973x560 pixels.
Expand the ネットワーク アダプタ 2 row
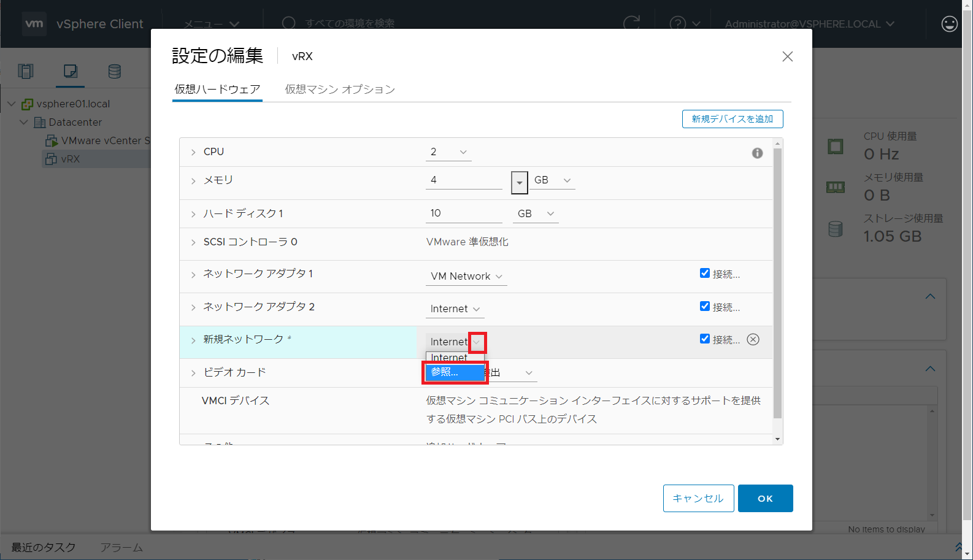point(193,307)
